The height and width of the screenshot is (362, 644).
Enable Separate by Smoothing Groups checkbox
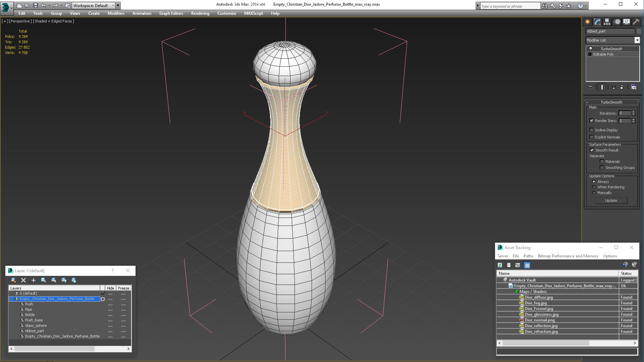602,168
